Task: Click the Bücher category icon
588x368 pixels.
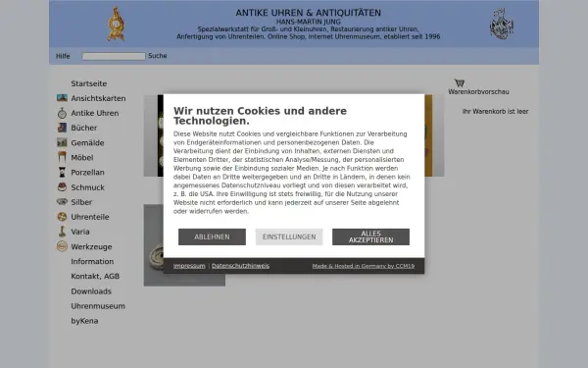Action: tap(62, 128)
